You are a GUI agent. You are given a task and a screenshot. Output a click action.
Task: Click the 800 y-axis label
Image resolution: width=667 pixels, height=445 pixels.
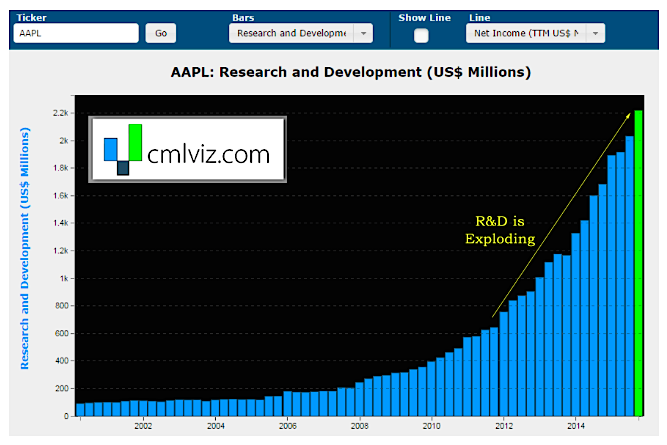pyautogui.click(x=62, y=305)
